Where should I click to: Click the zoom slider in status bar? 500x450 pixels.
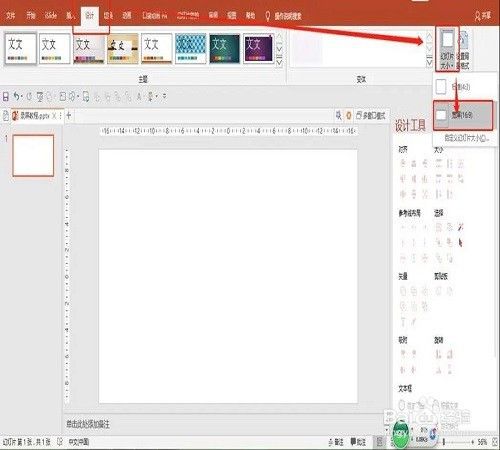tap(458, 442)
